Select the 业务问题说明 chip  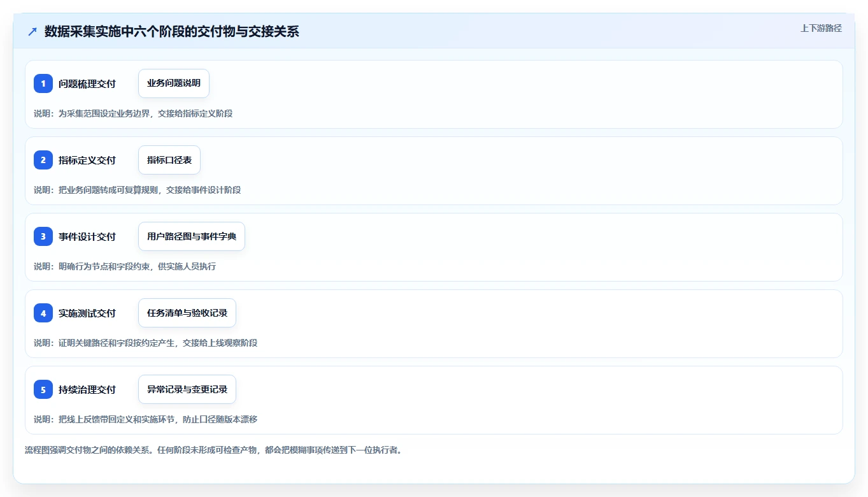tap(174, 83)
